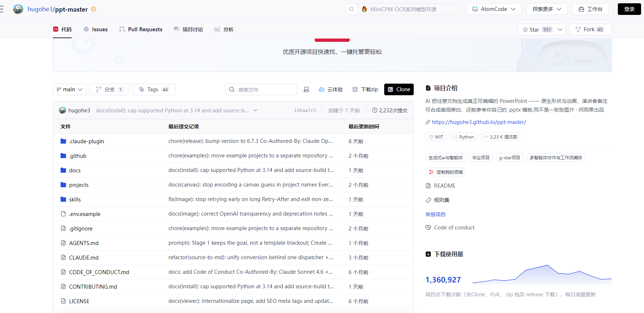The image size is (644, 313).
Task: Open the commit hash 15baa7c5
Action: (305, 111)
